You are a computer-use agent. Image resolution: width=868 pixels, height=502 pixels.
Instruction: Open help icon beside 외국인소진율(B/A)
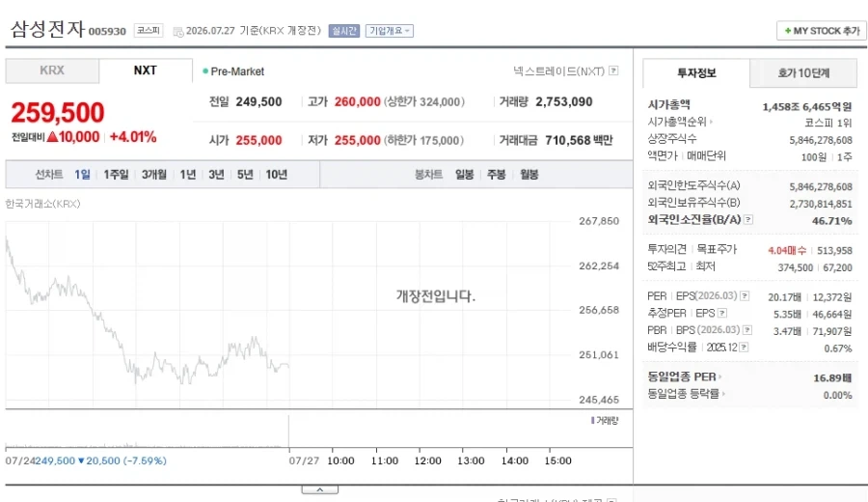point(747,220)
